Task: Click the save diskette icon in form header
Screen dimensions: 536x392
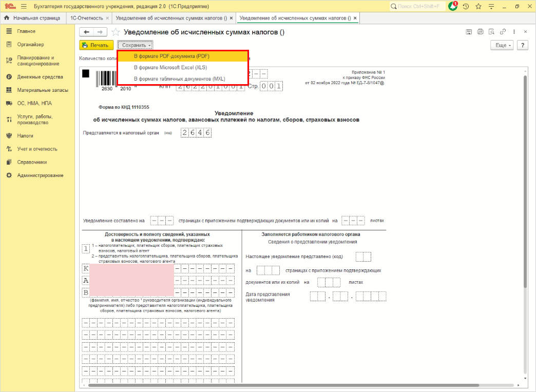Action: [469, 32]
